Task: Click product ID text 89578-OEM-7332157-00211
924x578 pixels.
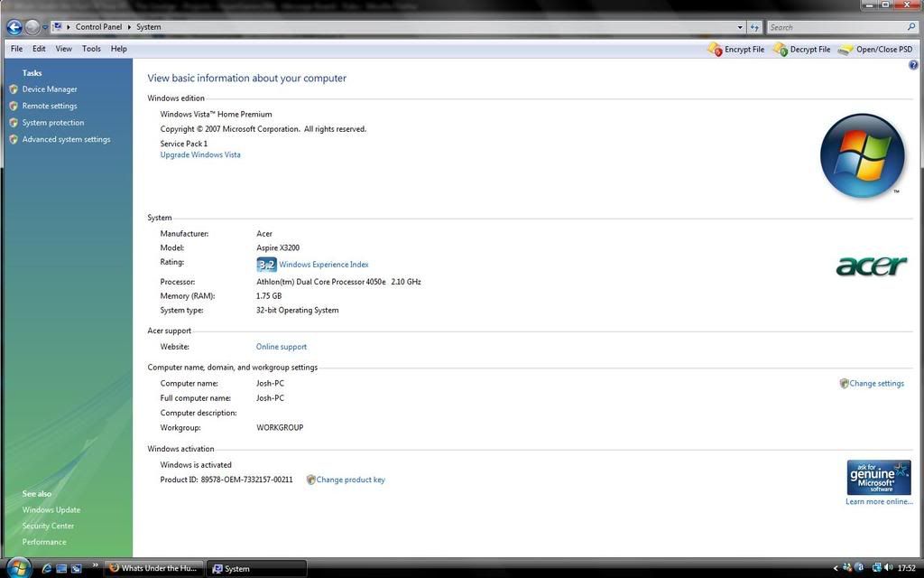Action: [x=247, y=480]
